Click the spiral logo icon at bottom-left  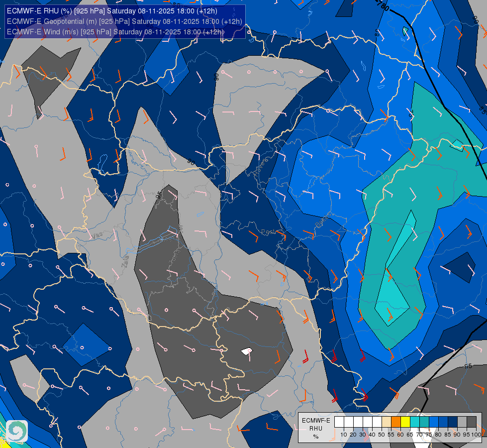[17, 431]
